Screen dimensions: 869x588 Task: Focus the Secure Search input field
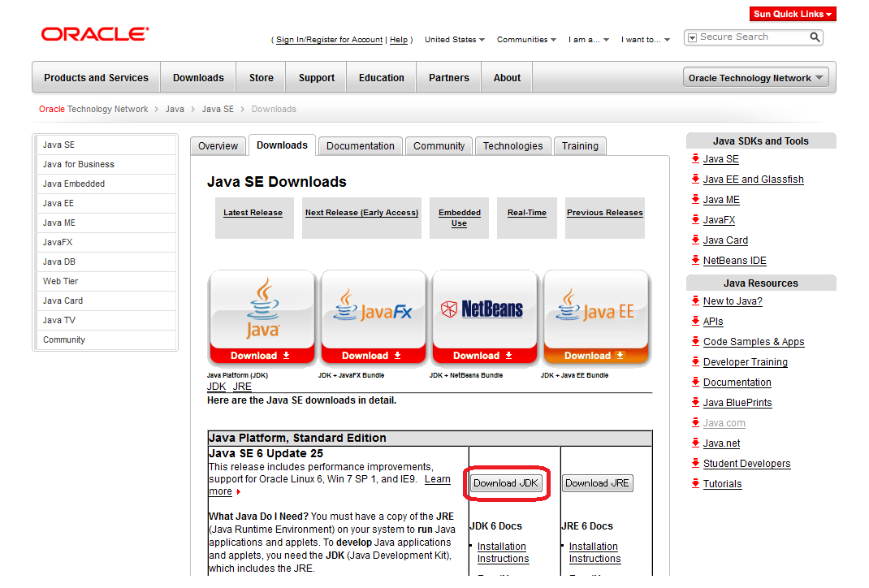click(x=753, y=37)
